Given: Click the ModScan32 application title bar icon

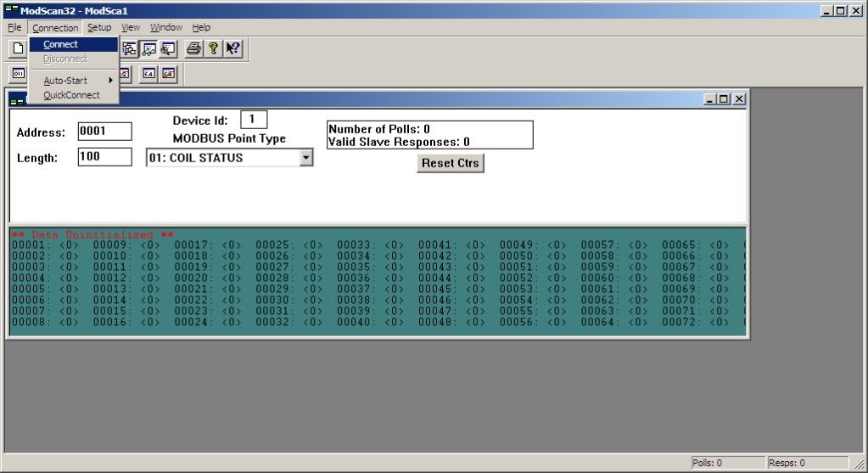Looking at the screenshot, I should 10,10.
